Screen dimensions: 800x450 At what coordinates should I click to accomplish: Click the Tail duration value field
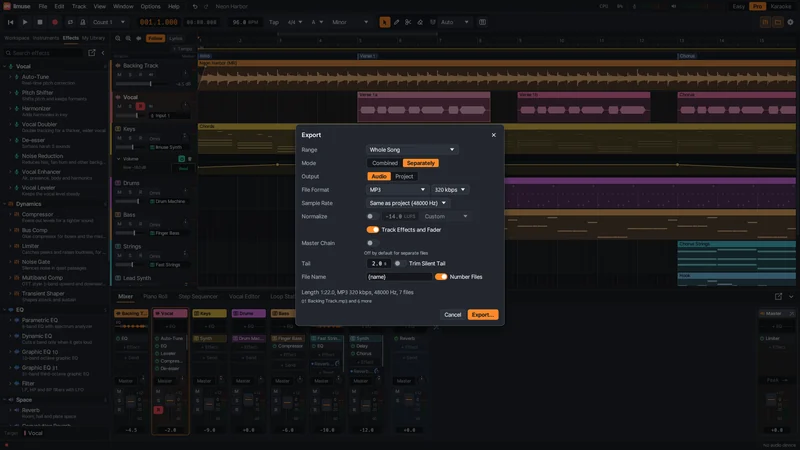[379, 264]
